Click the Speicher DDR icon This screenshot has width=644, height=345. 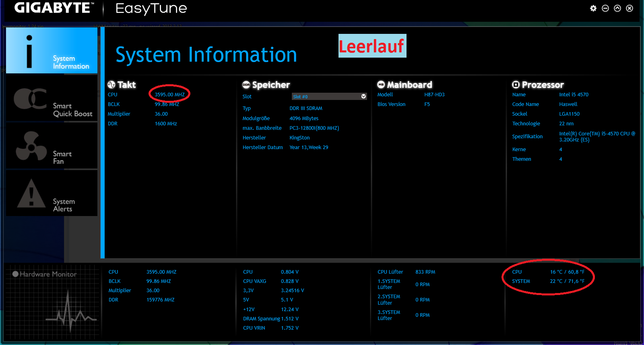pyautogui.click(x=246, y=85)
